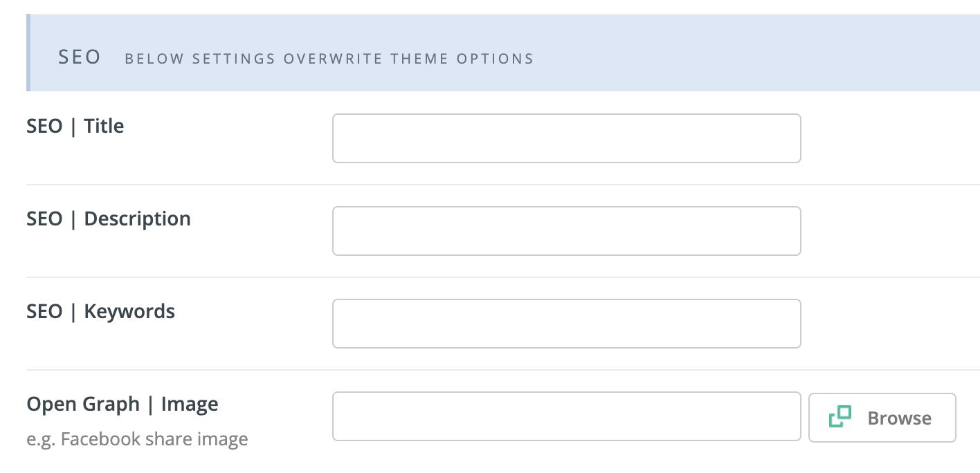The height and width of the screenshot is (473, 980).
Task: Click inside the Open Graph Image input field
Action: [566, 416]
